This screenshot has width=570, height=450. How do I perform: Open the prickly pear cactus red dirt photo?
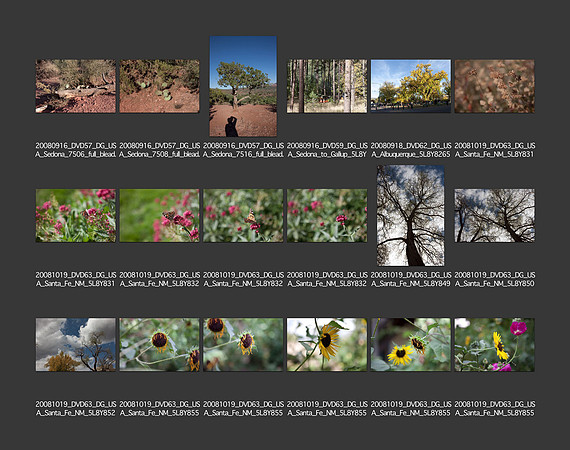point(160,86)
